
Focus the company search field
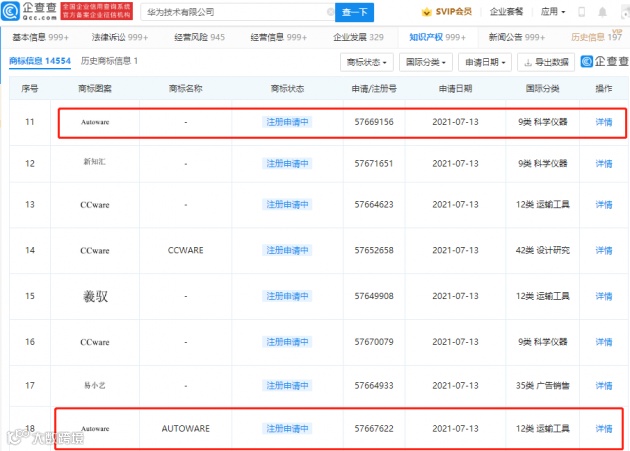click(x=237, y=12)
